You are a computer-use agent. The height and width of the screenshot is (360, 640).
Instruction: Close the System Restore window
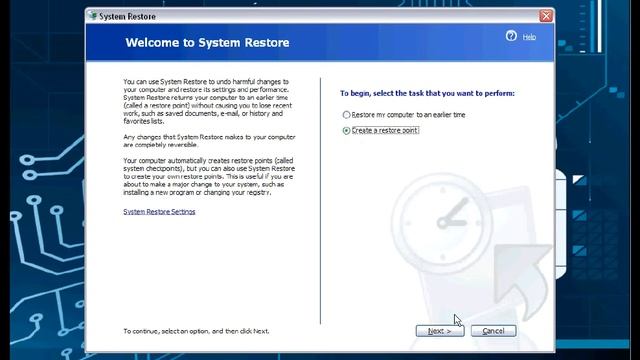tap(546, 16)
